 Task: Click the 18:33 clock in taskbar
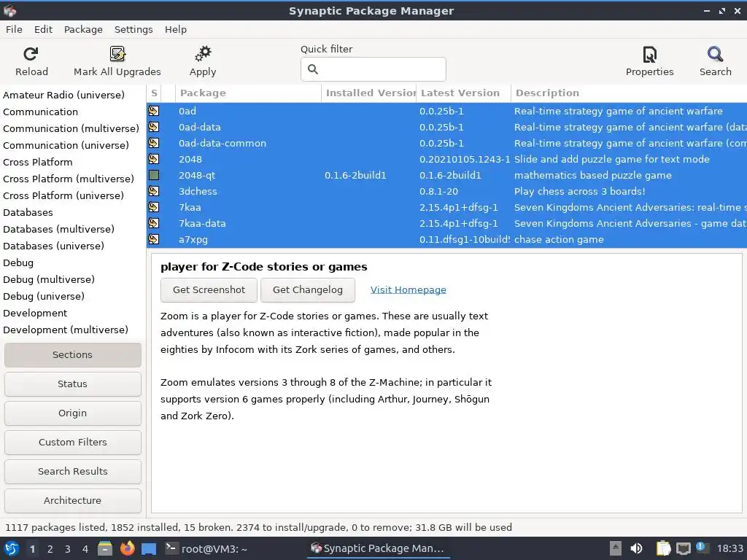729,548
